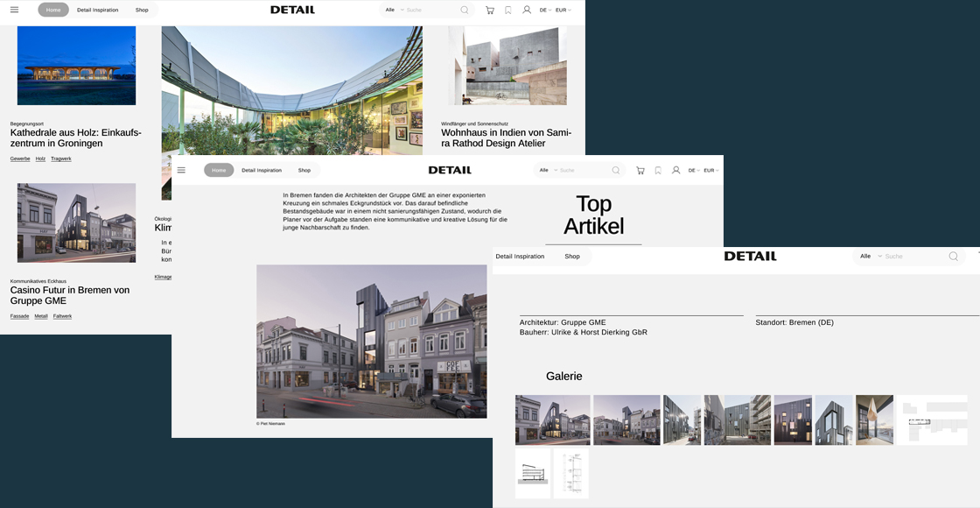Open Detail Inspiration on the Bremen article page
Image resolution: width=980 pixels, height=508 pixels.
click(x=262, y=170)
